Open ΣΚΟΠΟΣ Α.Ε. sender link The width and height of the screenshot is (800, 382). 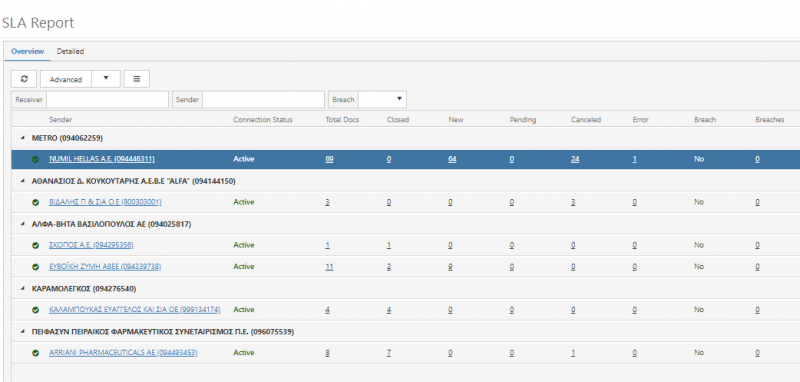click(91, 245)
